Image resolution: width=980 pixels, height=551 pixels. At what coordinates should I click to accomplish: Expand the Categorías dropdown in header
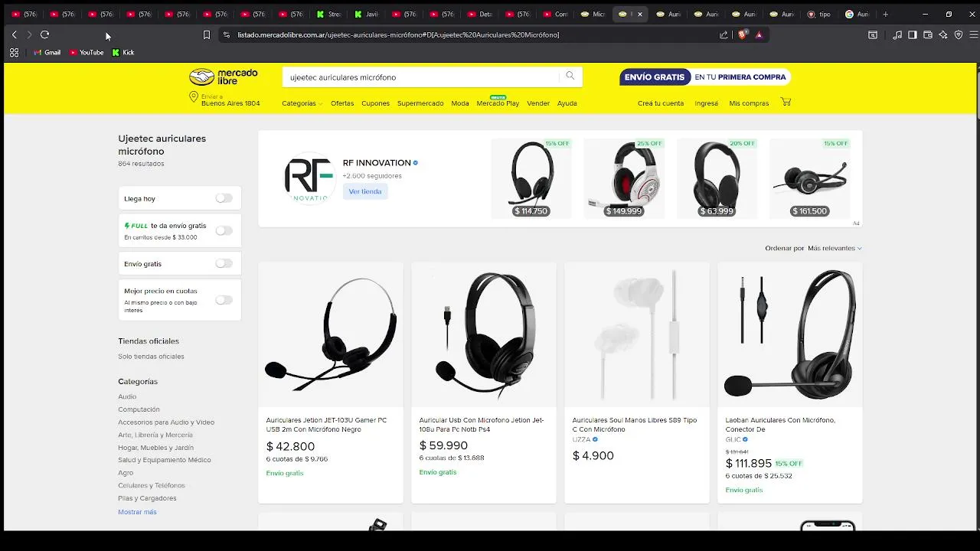302,103
